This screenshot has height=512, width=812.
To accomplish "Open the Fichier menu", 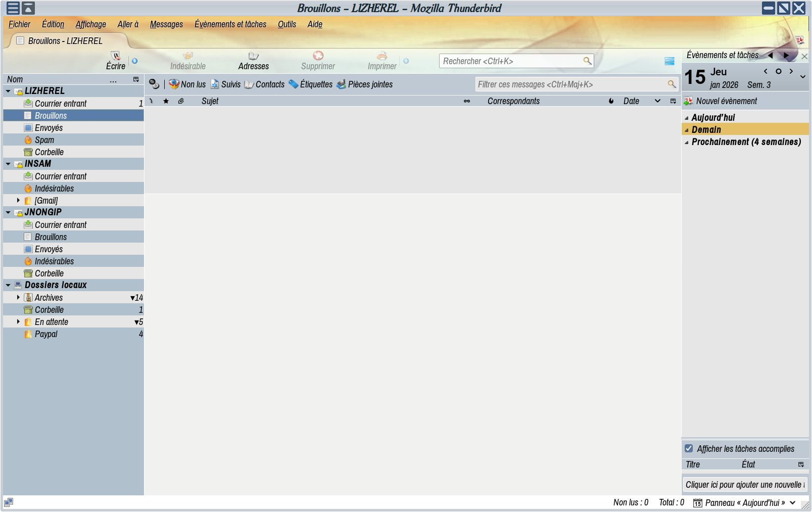I will click(x=19, y=24).
